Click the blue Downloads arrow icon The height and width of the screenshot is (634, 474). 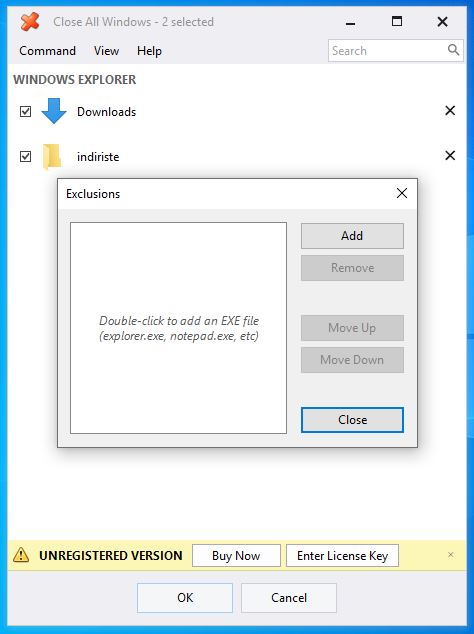pyautogui.click(x=54, y=111)
